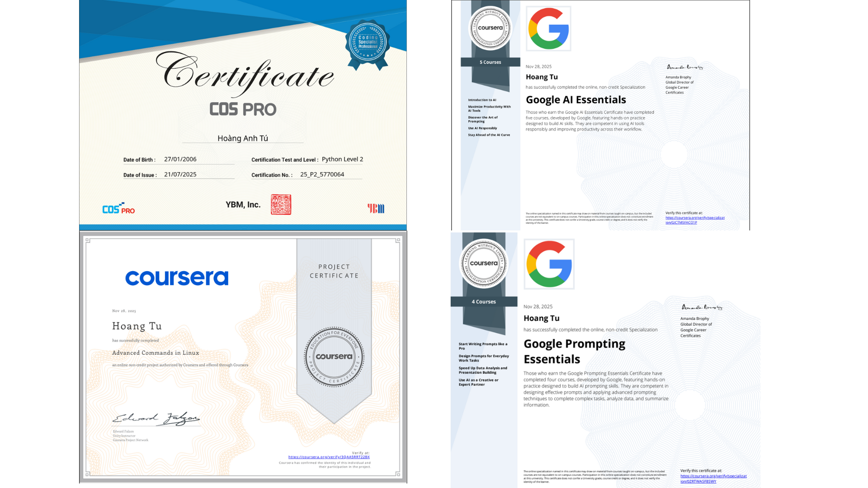Image resolution: width=868 pixels, height=488 pixels.
Task: Click "Speed Up Data Analysis and Presentation Building"
Action: pos(483,371)
